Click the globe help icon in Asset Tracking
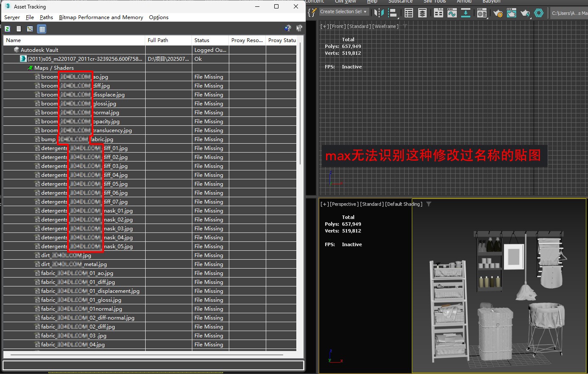The image size is (588, 374). tap(288, 28)
